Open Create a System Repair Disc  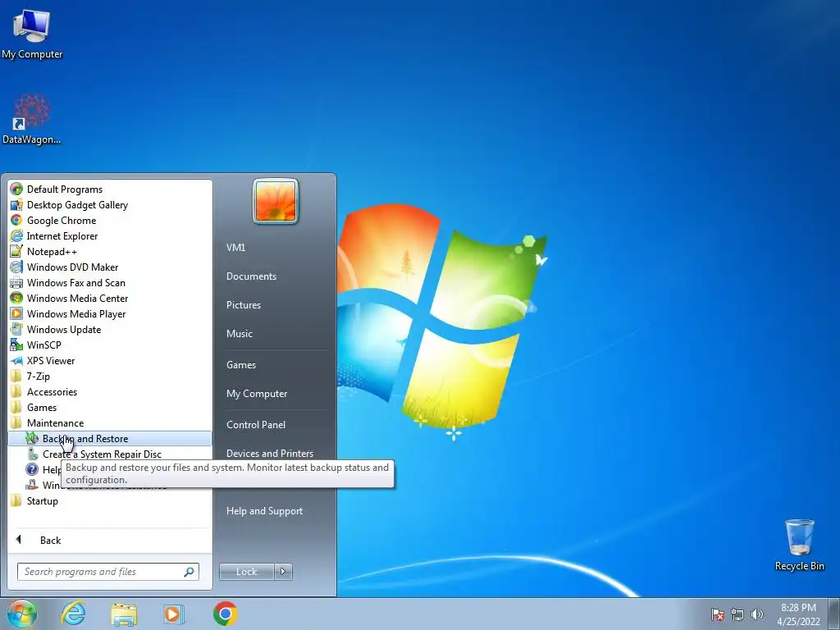coord(110,454)
